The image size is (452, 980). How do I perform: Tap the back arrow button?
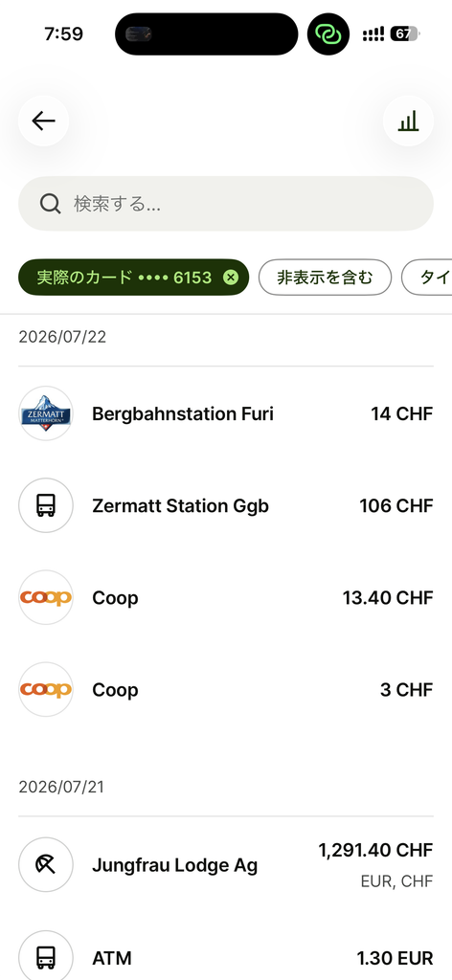[43, 121]
